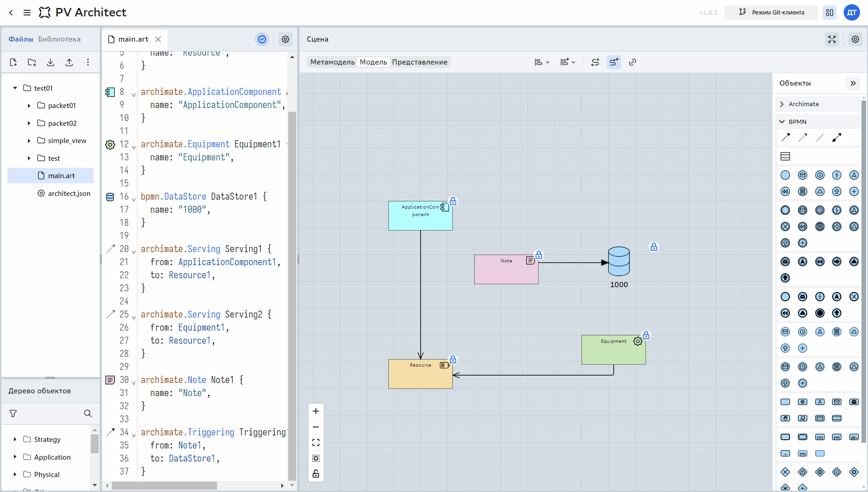Screen dimensions: 868x492
Task: Click the download icon in the files toolbar
Action: click(51, 62)
